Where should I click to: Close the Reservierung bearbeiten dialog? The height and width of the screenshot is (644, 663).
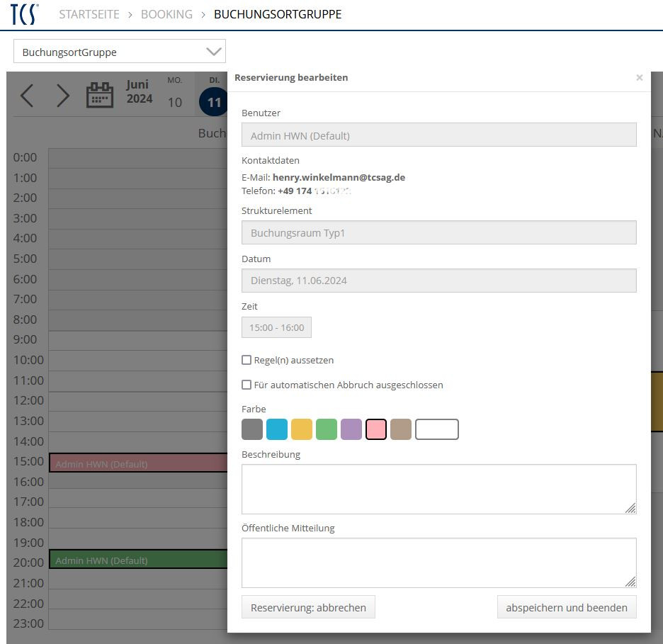639,78
